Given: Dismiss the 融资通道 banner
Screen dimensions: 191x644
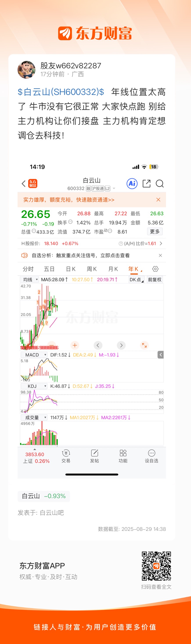Looking at the screenshot, I should click(158, 200).
